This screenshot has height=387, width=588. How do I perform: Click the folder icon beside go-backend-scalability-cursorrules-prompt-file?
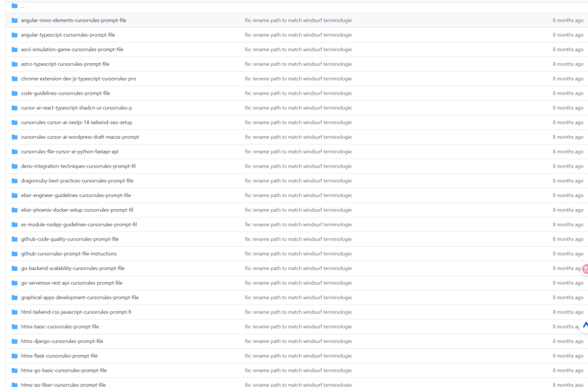coord(14,268)
